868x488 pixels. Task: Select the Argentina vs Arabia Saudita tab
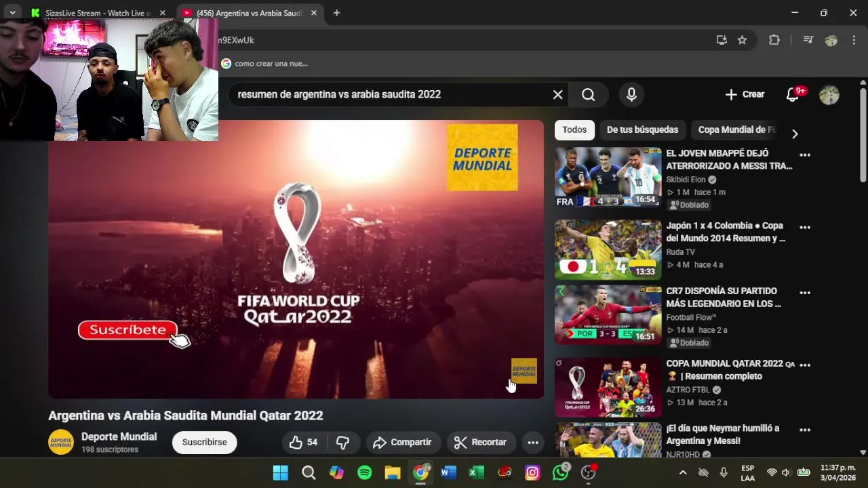coord(249,13)
